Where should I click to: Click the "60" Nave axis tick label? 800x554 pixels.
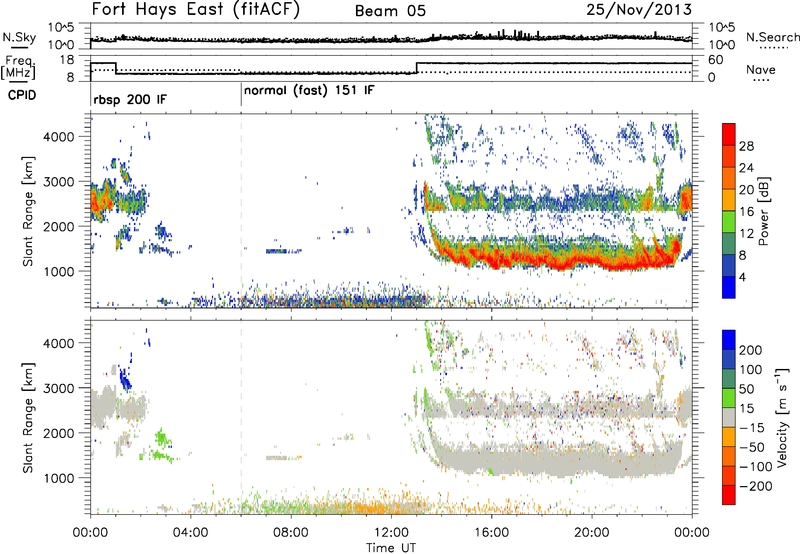click(716, 60)
